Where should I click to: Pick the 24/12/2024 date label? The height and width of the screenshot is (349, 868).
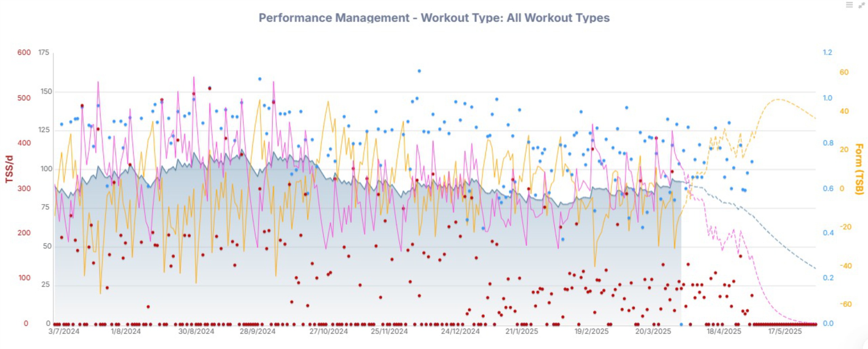(x=460, y=331)
